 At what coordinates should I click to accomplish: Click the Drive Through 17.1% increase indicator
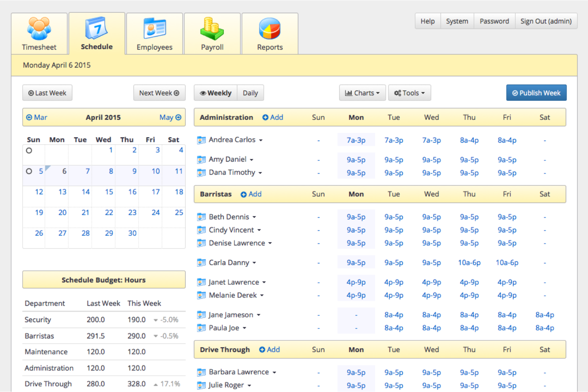tap(167, 384)
